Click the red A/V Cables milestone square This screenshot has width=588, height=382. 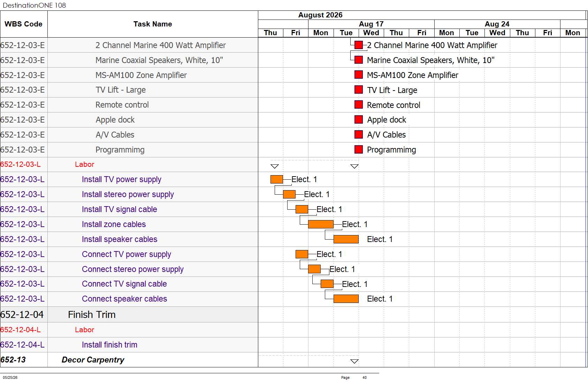pos(359,135)
